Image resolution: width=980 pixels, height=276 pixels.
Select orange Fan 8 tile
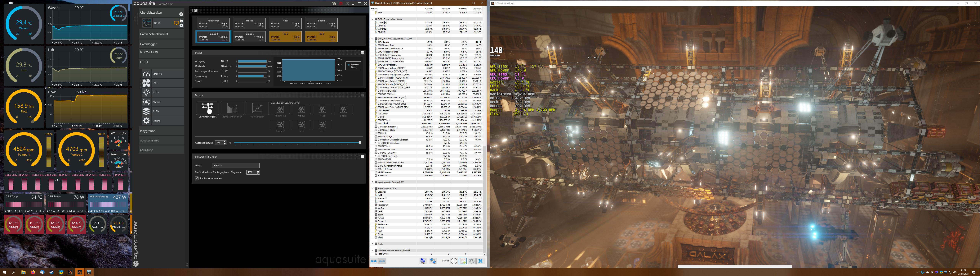321,37
